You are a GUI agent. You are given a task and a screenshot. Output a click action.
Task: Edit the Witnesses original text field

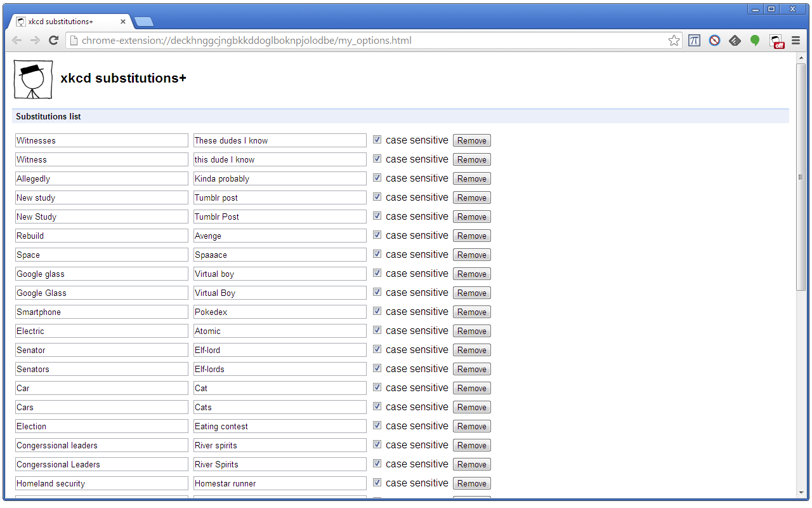click(x=101, y=140)
